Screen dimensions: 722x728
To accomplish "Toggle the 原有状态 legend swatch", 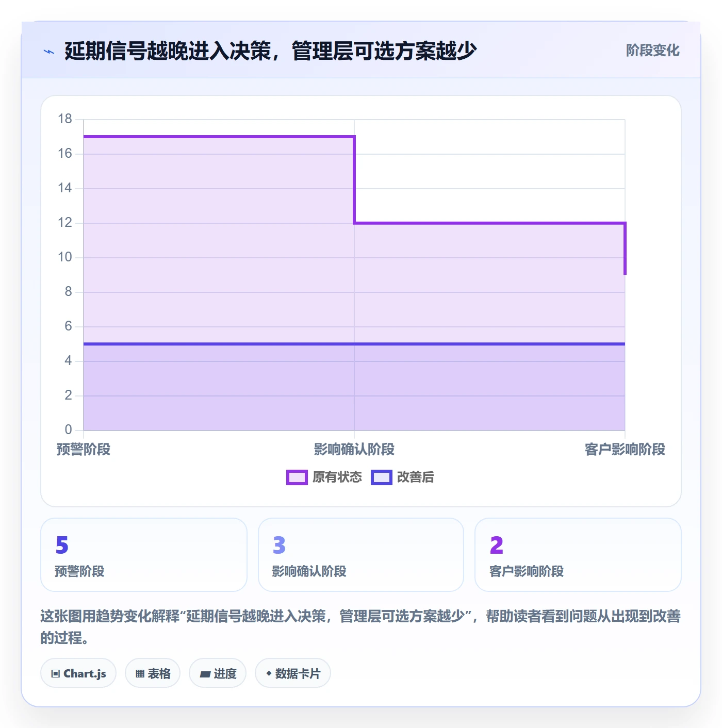I will [x=297, y=477].
